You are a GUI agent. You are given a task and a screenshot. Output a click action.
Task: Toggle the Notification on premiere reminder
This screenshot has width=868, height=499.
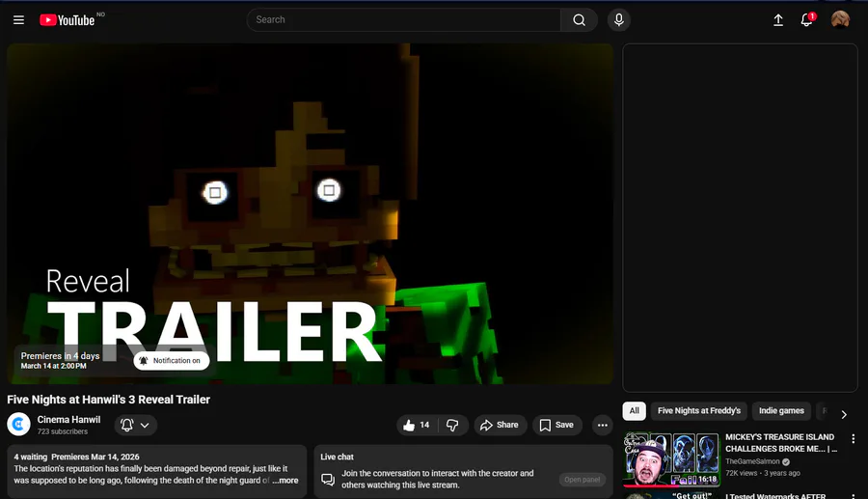(x=171, y=361)
